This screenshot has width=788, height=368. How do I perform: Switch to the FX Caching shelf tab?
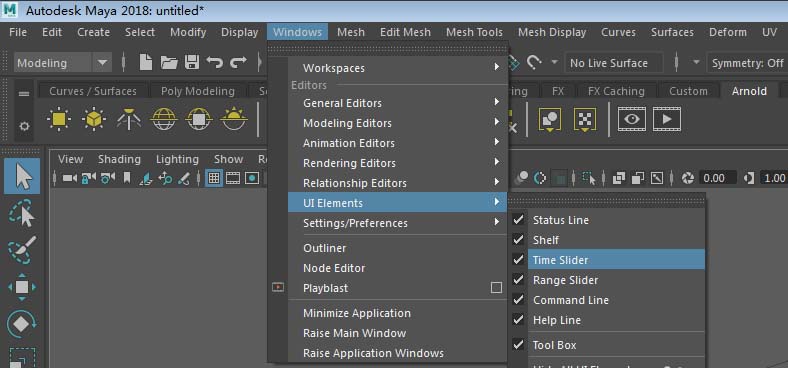(616, 91)
